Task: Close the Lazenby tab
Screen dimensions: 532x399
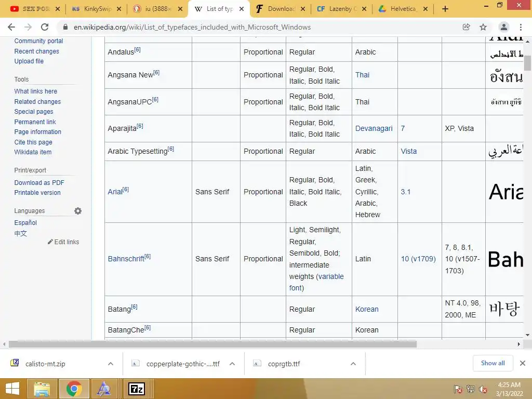Action: tap(364, 9)
